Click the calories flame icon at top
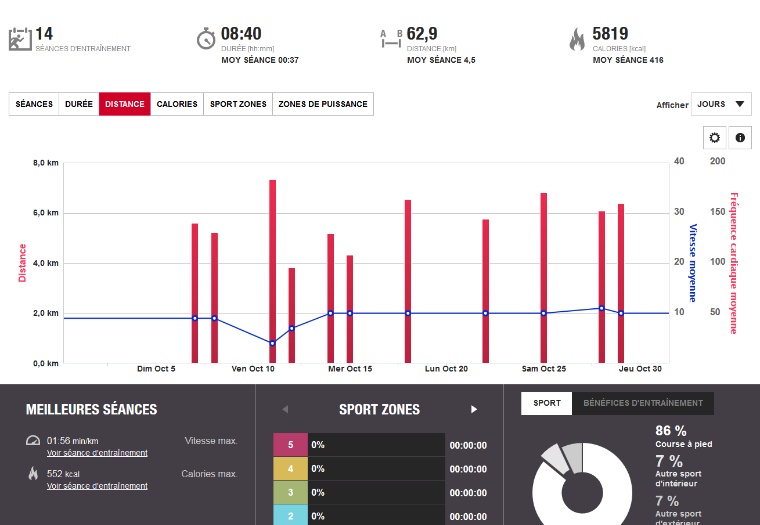Screen dimensions: 760x525 coord(577,39)
